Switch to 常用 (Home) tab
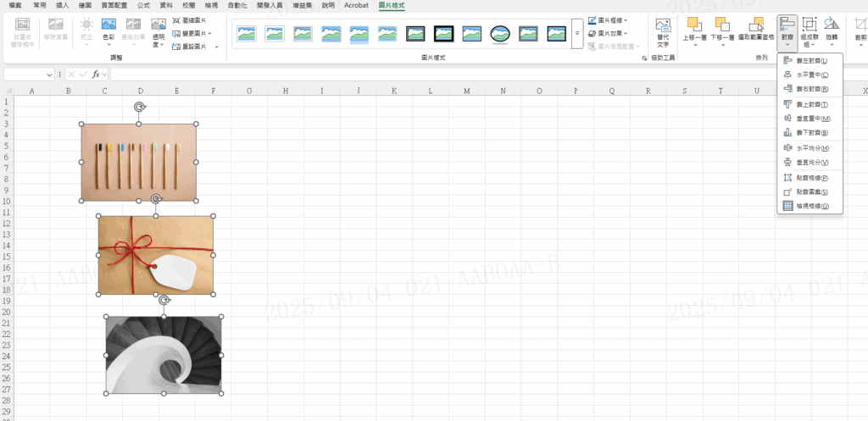868x421 pixels. pos(39,6)
